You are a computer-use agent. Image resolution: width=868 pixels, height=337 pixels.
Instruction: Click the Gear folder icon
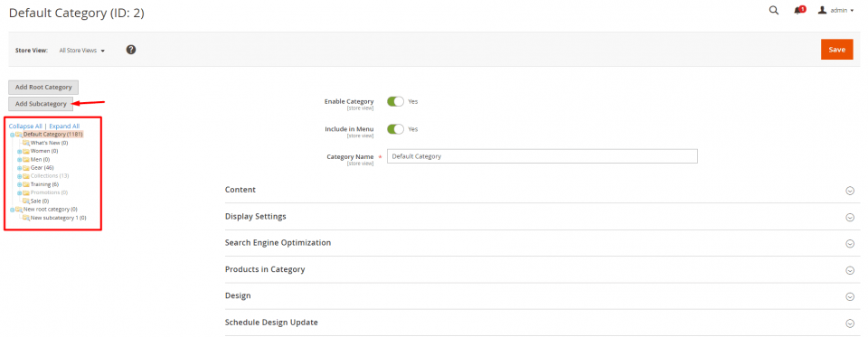[x=26, y=168]
